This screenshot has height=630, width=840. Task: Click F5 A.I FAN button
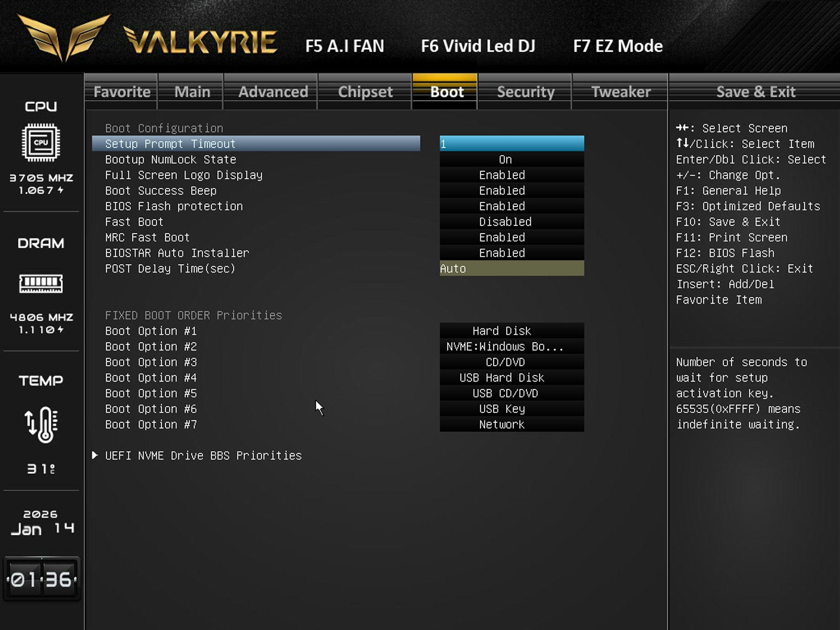click(344, 46)
